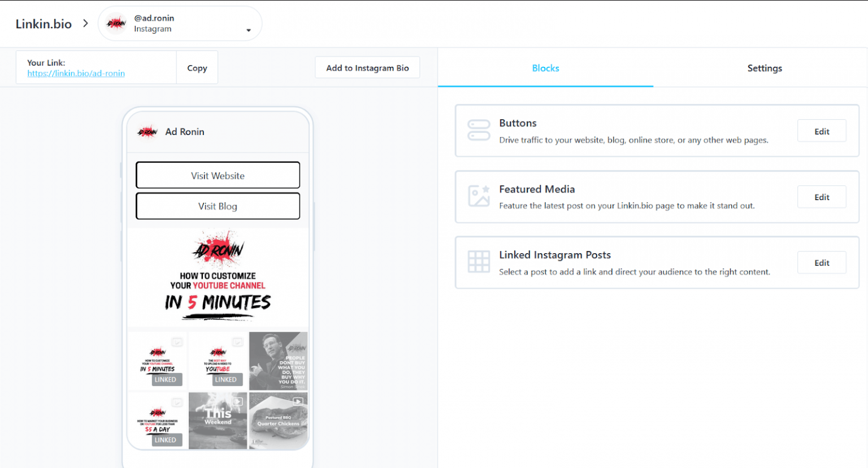Click the Linked Instagram Posts grid icon
This screenshot has height=468, width=868.
[479, 262]
